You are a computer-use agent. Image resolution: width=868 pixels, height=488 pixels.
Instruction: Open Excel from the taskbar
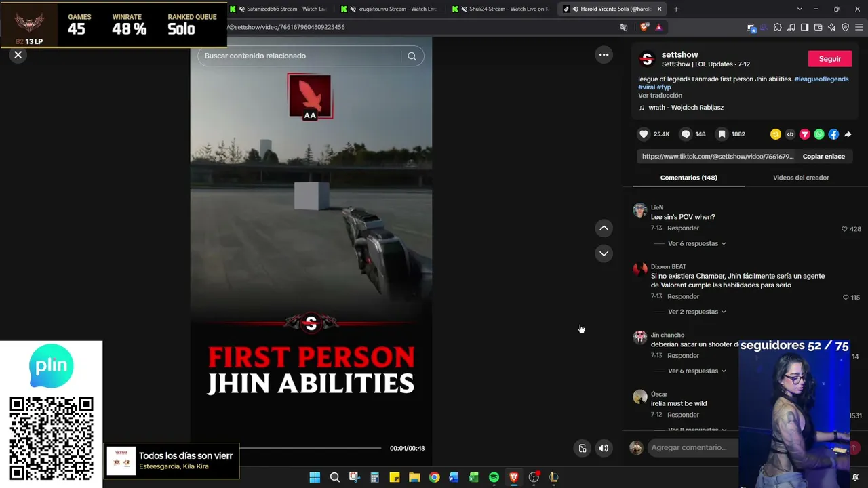coord(474,477)
